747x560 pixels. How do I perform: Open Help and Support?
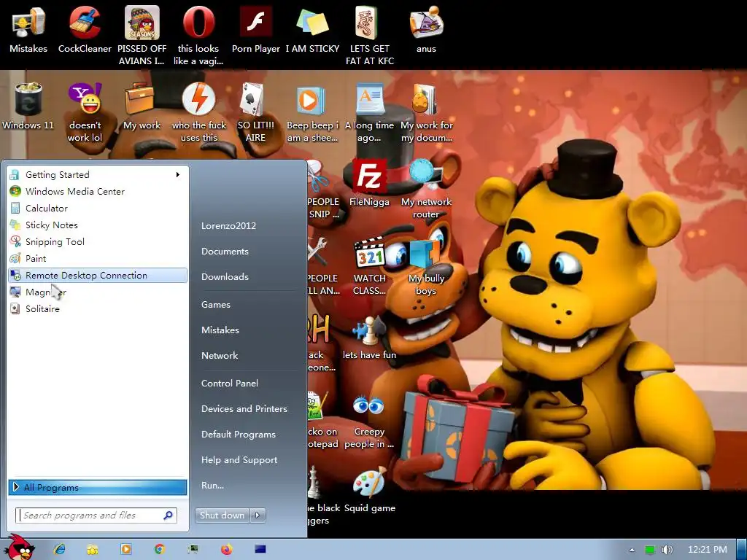(239, 460)
